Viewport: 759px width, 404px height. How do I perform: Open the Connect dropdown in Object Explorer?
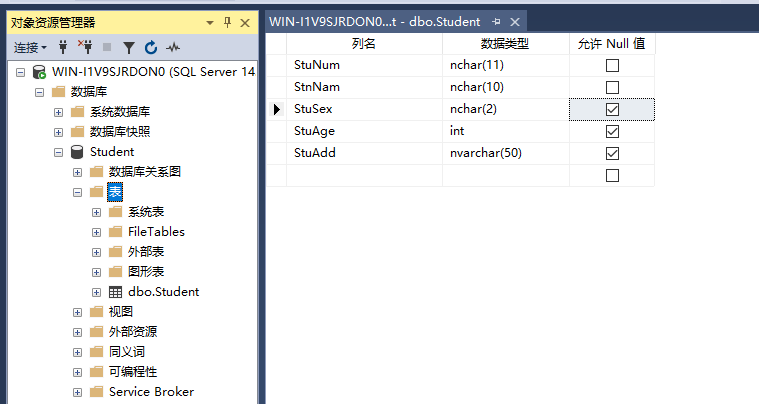pos(30,47)
